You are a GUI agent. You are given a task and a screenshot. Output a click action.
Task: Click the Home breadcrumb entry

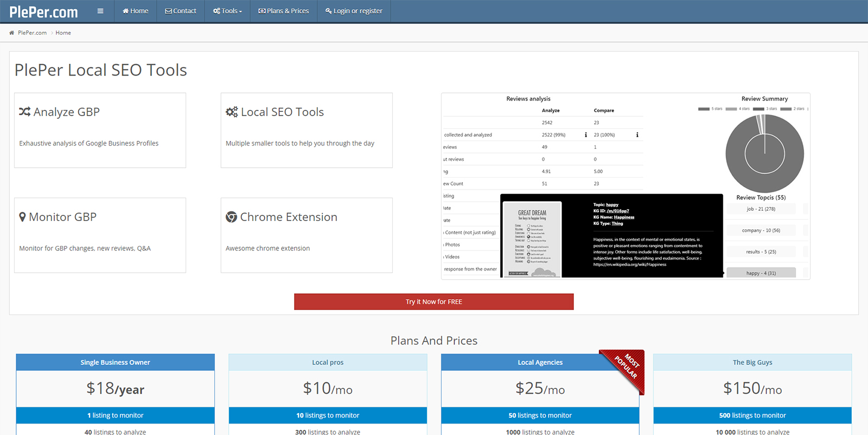tap(63, 33)
